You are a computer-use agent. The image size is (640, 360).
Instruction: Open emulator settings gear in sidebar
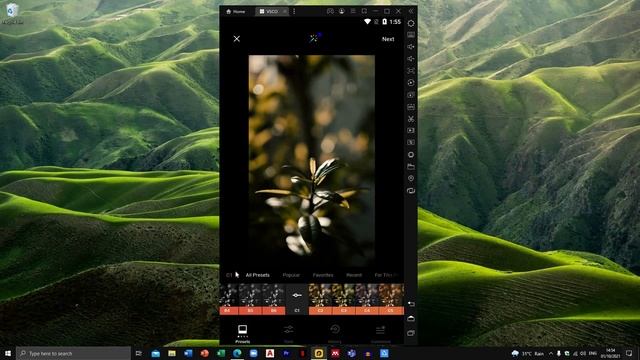pos(411,23)
